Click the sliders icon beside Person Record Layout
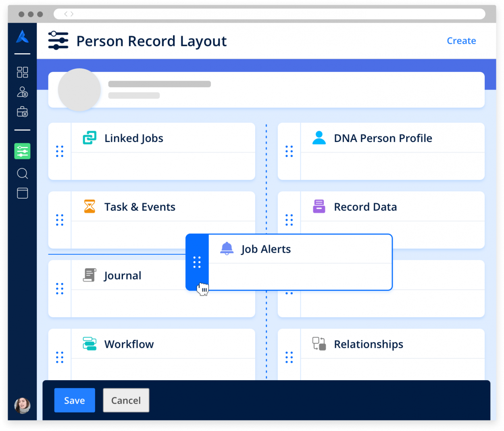504x431 pixels. (58, 40)
